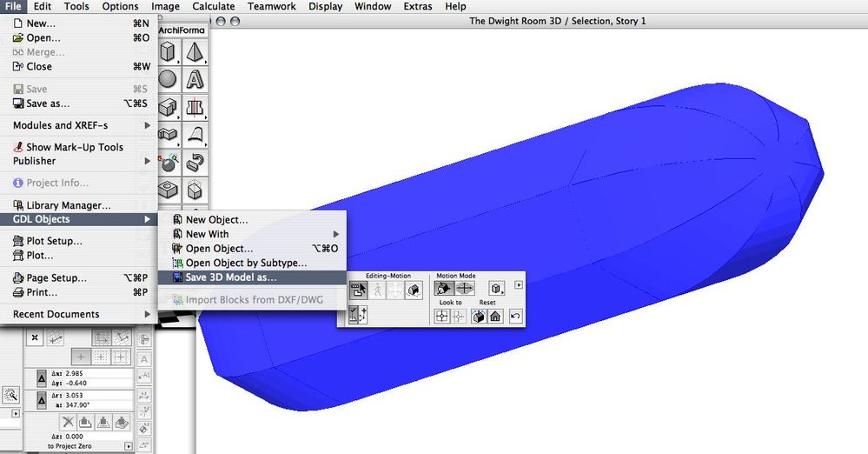
Task: Click the walk path icon beside gravity
Action: [x=362, y=315]
